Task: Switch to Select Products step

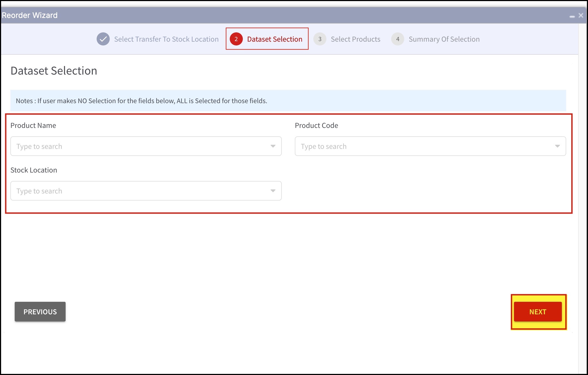Action: pos(355,39)
